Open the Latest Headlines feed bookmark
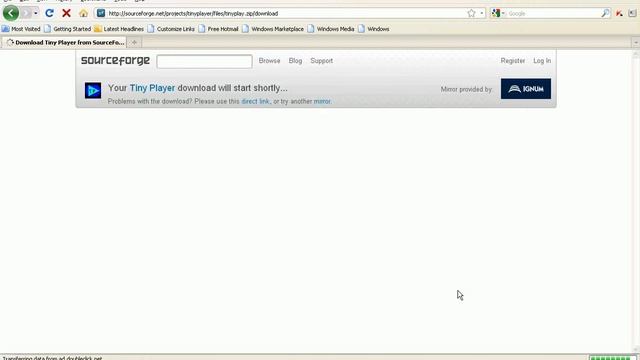Viewport: 640px width, 360px height. pos(119,29)
